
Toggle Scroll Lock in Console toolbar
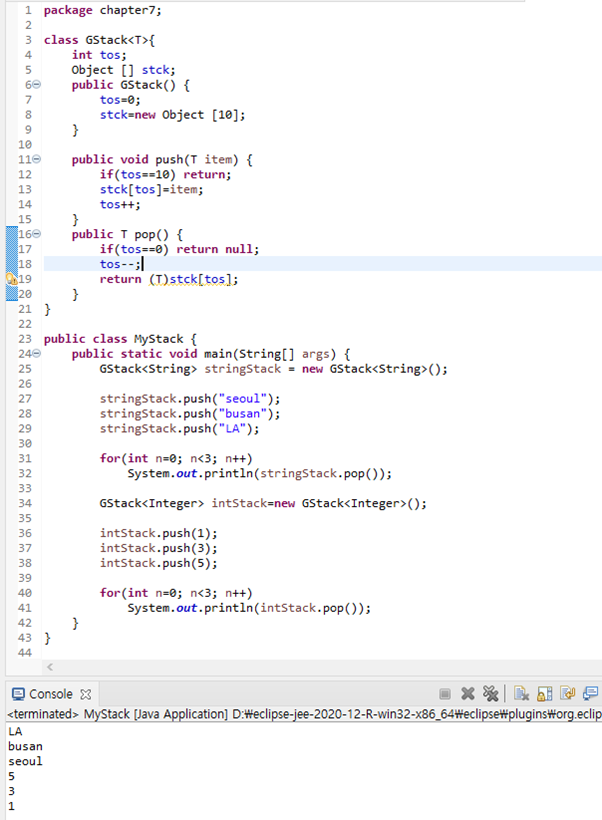point(544,694)
